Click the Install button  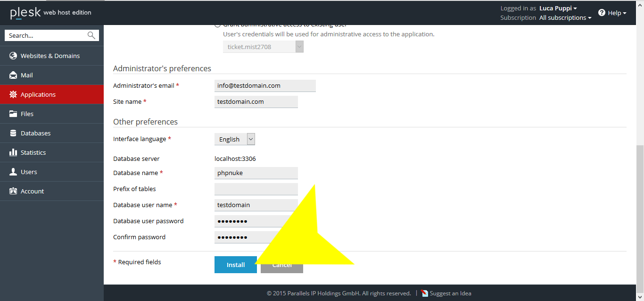(x=236, y=265)
